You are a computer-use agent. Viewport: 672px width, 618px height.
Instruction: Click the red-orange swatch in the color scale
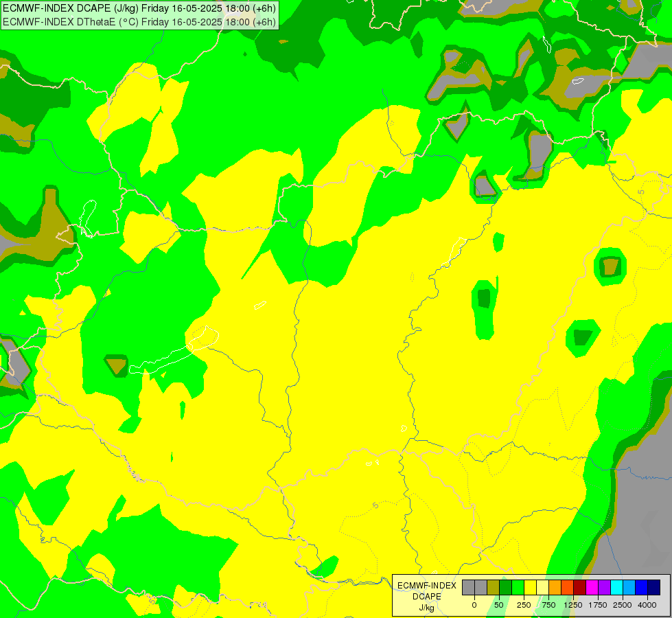click(x=568, y=588)
